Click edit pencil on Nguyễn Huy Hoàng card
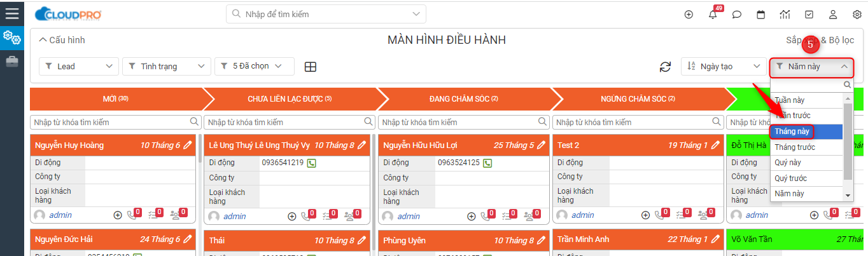The width and height of the screenshot is (868, 256). point(187,145)
